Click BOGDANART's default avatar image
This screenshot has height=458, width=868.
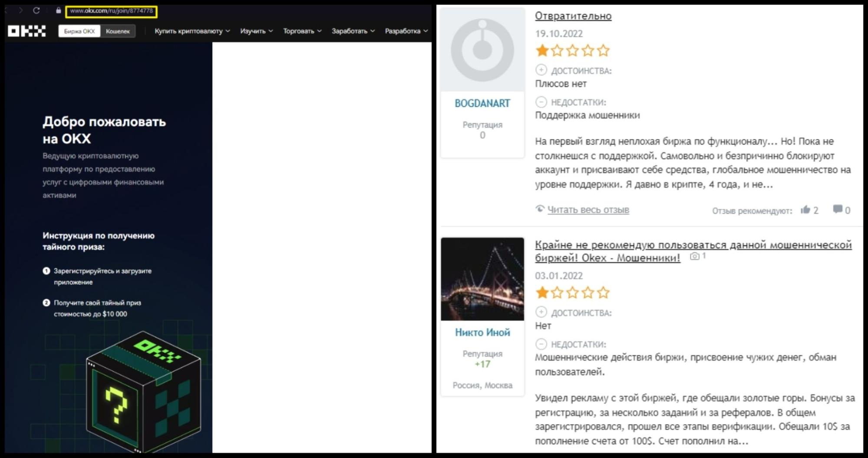(482, 49)
